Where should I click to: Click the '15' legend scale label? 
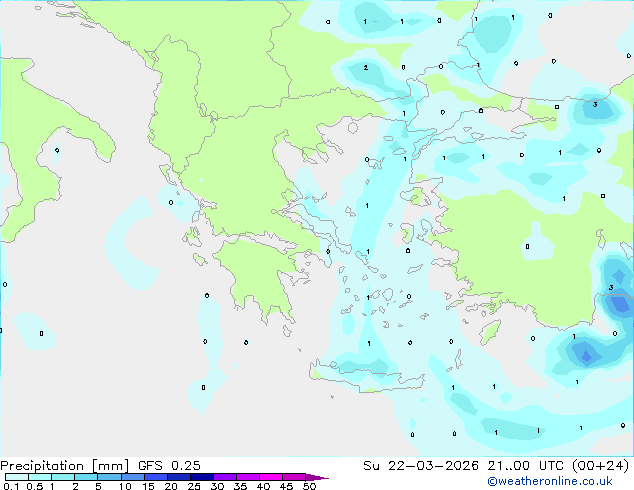point(148,486)
